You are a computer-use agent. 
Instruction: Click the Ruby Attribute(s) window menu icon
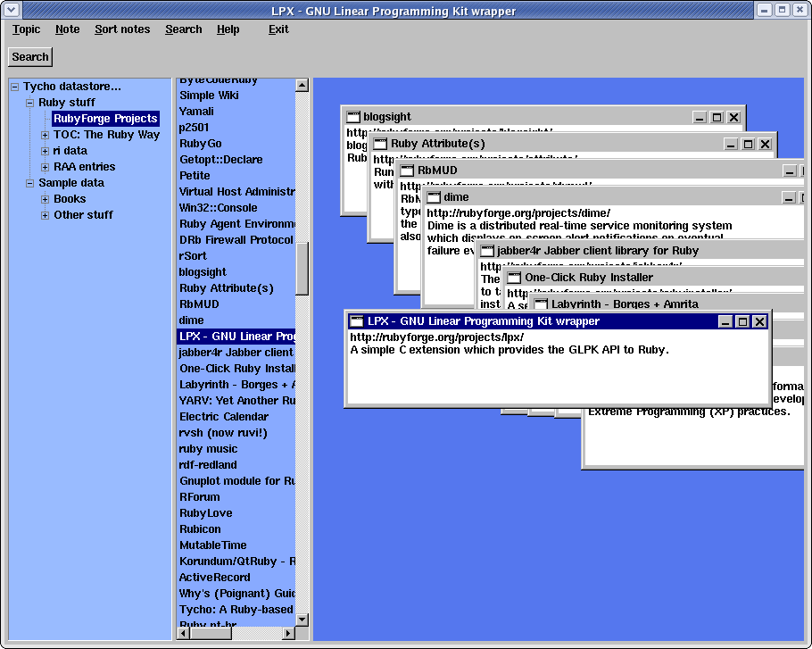[x=380, y=144]
